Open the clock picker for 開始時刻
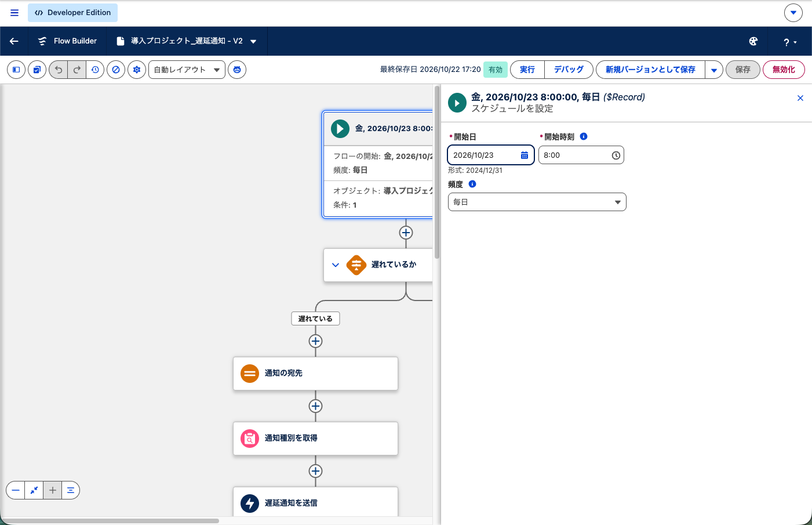812x525 pixels. 616,155
